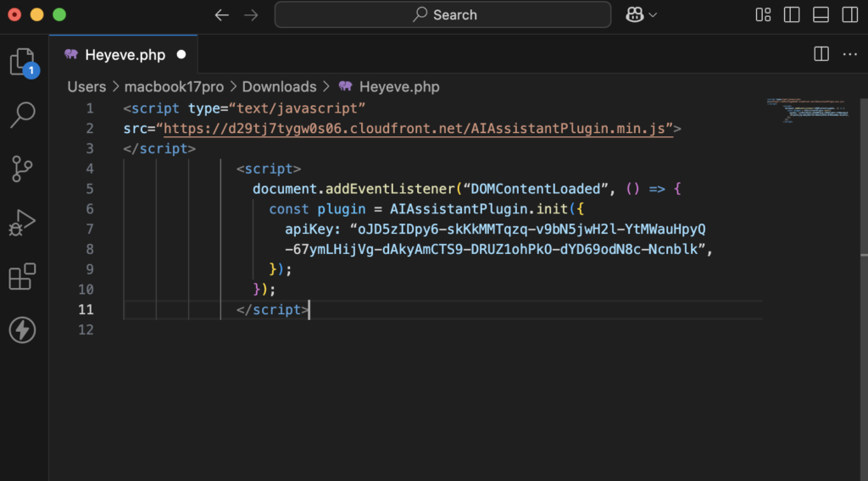Click the API key continuation on line 8
Image resolution: width=868 pixels, height=481 pixels.
click(495, 249)
